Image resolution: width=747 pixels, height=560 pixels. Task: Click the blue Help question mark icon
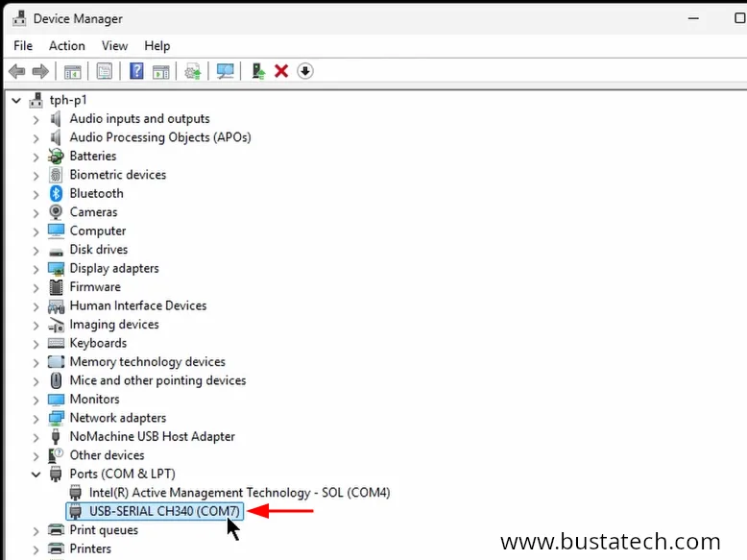coord(136,71)
